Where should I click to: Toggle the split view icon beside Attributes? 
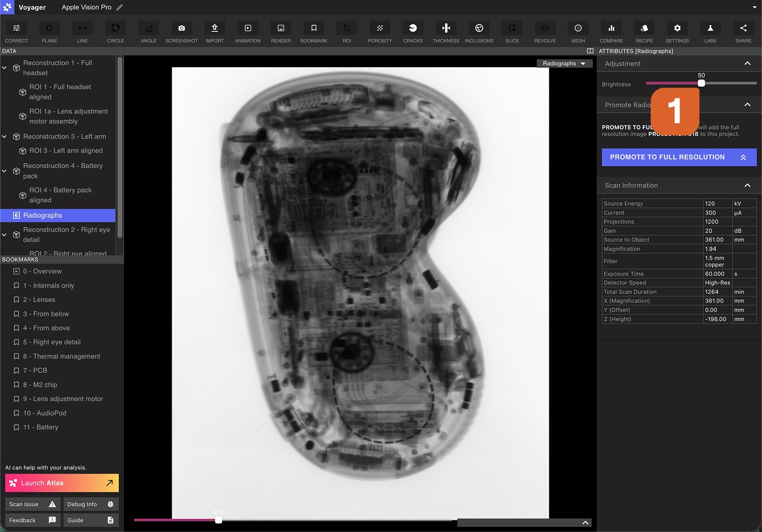[x=590, y=51]
